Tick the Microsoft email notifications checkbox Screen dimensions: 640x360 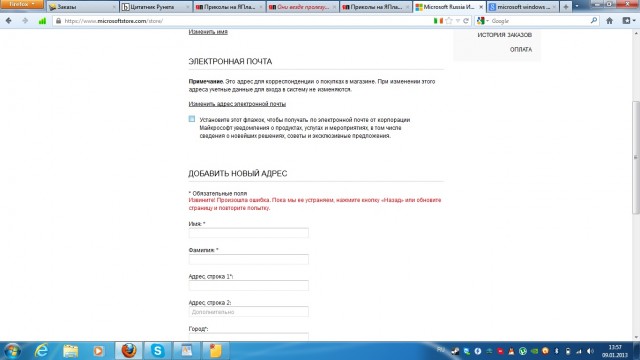pyautogui.click(x=192, y=119)
